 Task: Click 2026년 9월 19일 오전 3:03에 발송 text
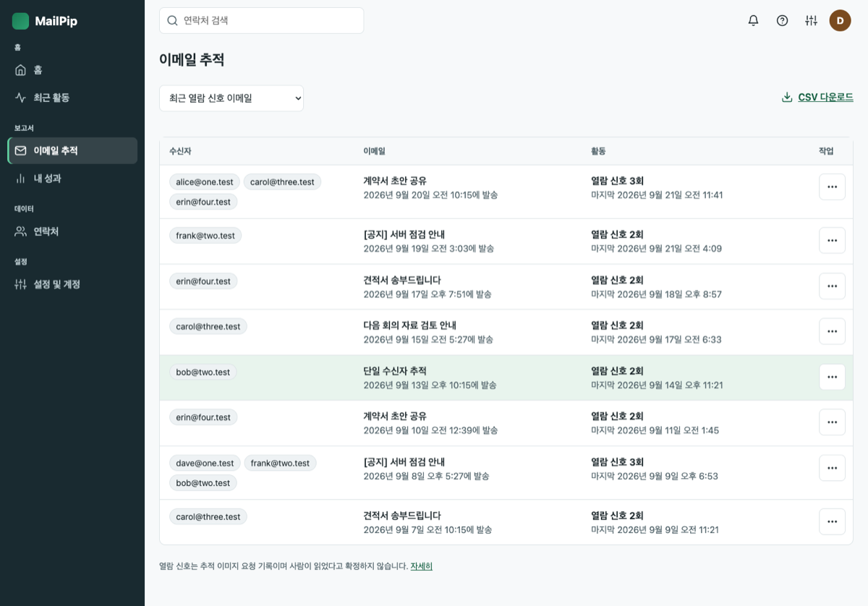pos(428,249)
